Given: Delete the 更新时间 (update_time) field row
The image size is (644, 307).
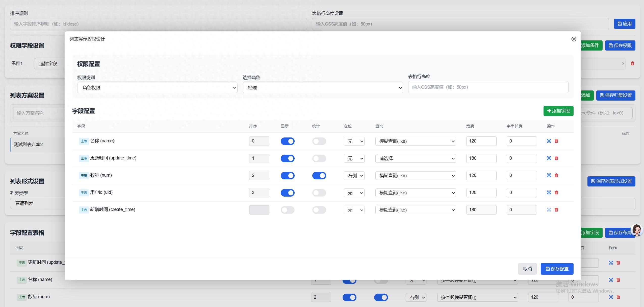Looking at the screenshot, I should tap(556, 158).
